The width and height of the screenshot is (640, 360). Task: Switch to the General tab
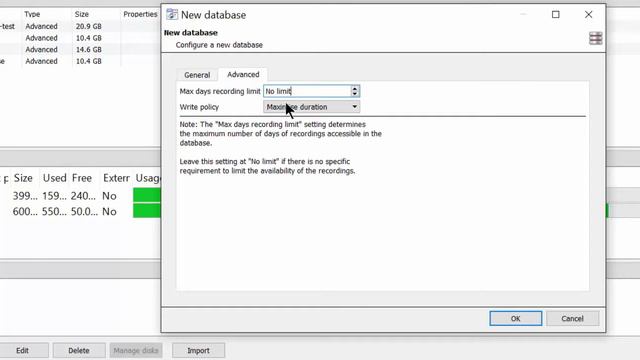click(x=197, y=75)
